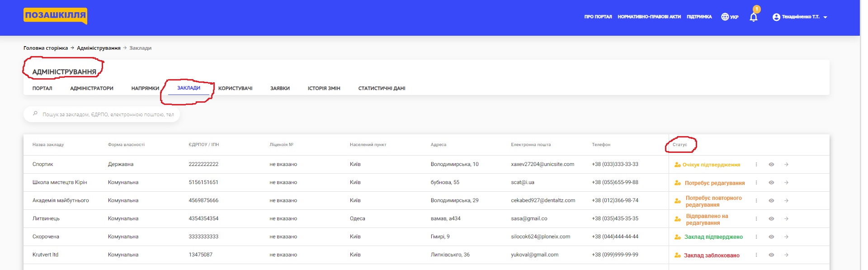Open three-dot menu for Литвинець row
The width and height of the screenshot is (868, 270).
click(x=756, y=219)
